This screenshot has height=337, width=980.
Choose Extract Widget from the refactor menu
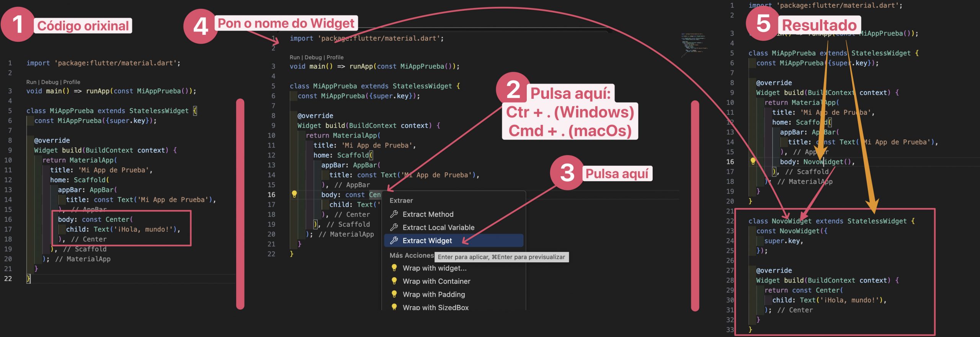coord(427,240)
